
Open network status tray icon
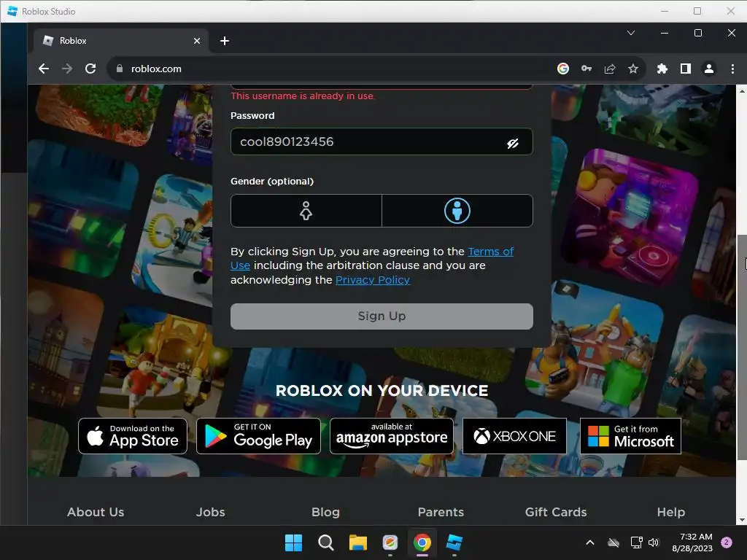tap(636, 542)
